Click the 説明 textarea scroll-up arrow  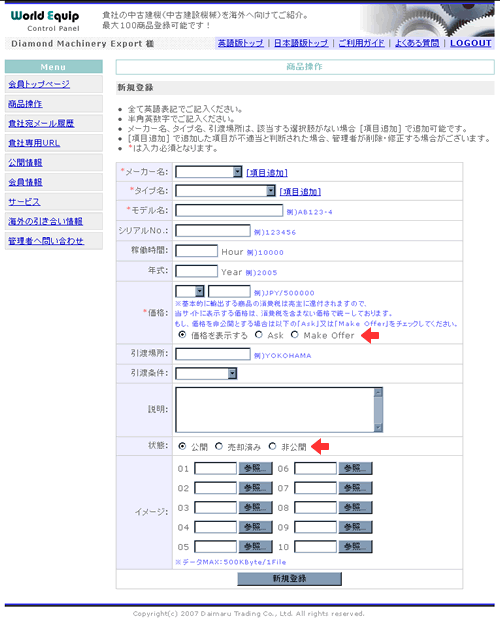click(x=378, y=392)
